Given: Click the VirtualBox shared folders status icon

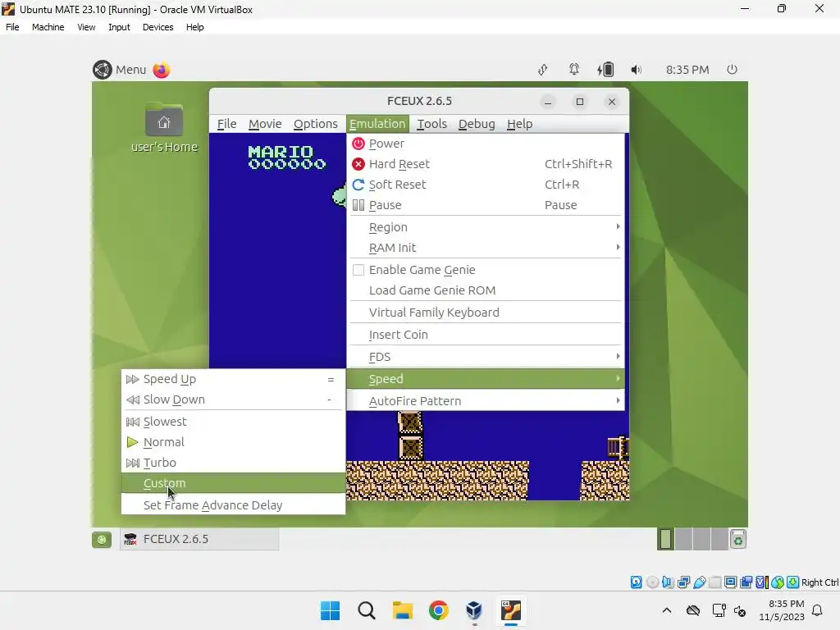Looking at the screenshot, I should click(714, 582).
